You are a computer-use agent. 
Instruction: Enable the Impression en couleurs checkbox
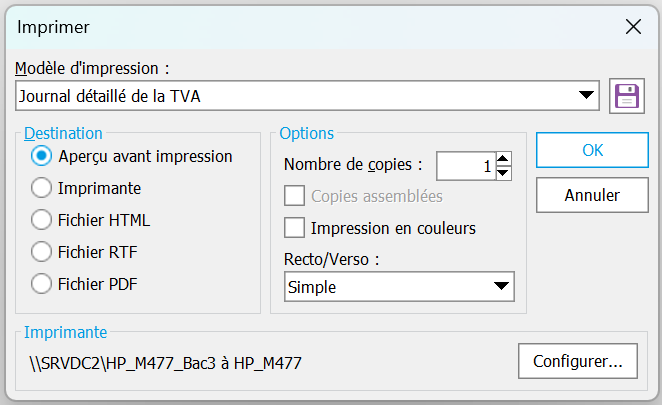[294, 228]
